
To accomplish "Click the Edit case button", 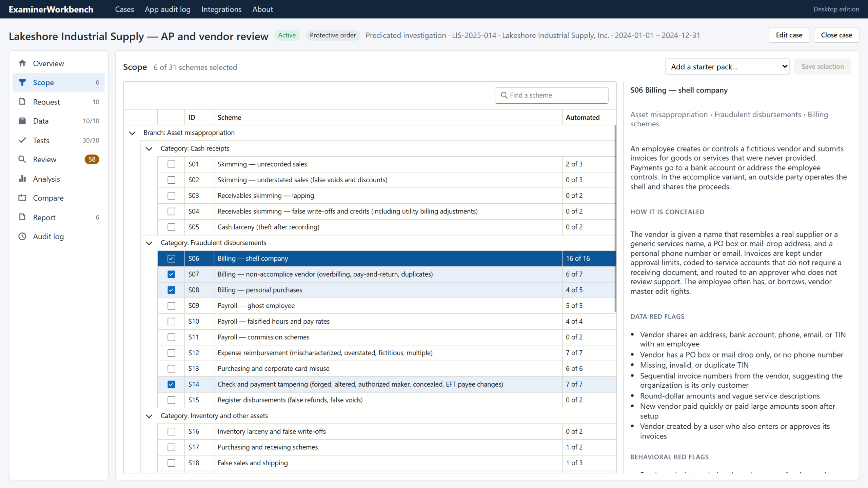I will pos(789,35).
